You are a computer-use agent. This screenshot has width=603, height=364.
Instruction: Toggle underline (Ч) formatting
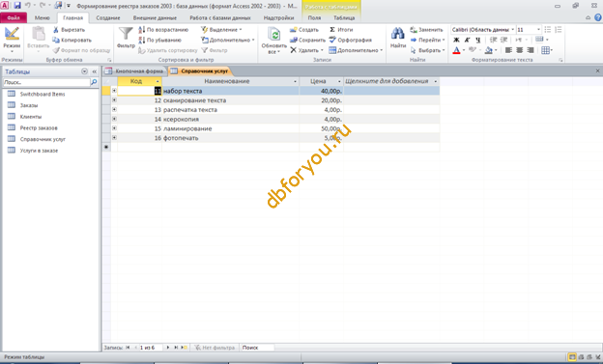(x=477, y=40)
